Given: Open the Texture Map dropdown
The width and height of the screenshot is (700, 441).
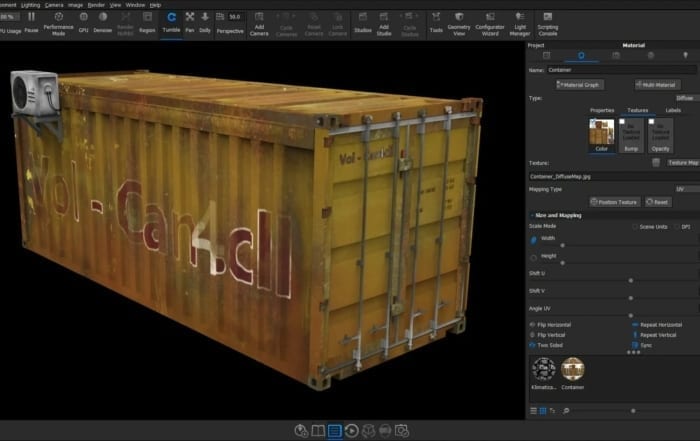Looking at the screenshot, I should (x=683, y=163).
